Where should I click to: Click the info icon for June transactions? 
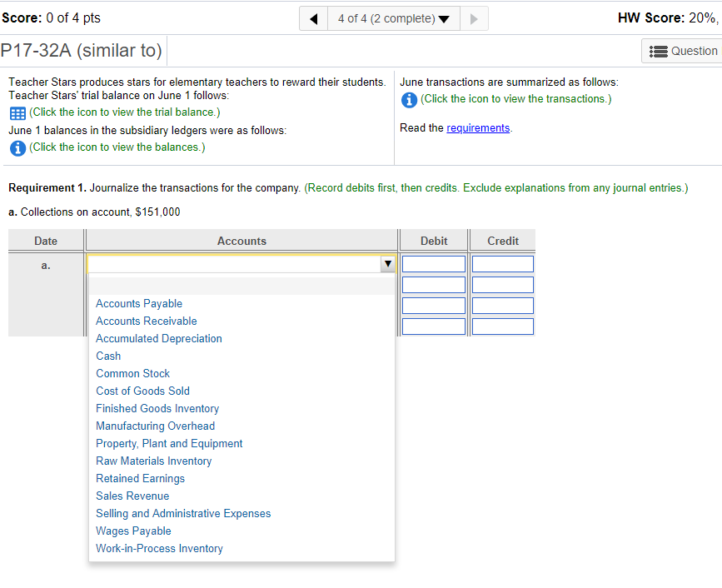click(409, 100)
